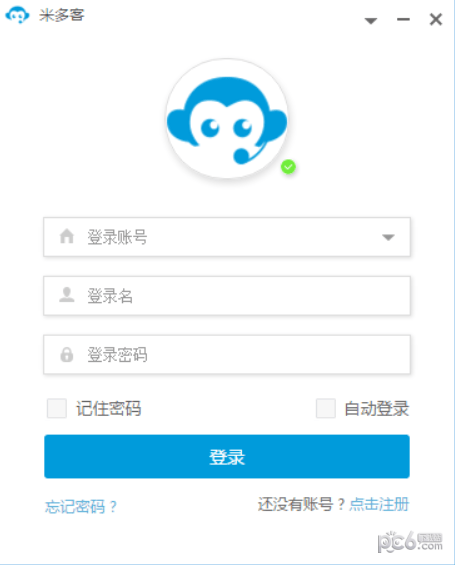Click into the 登录账号 combo box
This screenshot has height=565, width=455.
[x=227, y=237]
